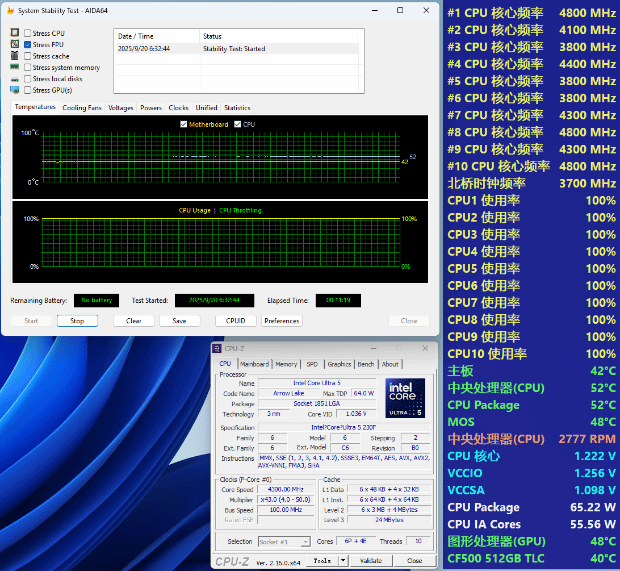Click the AIDA64 flame icon in title bar
Image resolution: width=620 pixels, height=571 pixels.
11,11
